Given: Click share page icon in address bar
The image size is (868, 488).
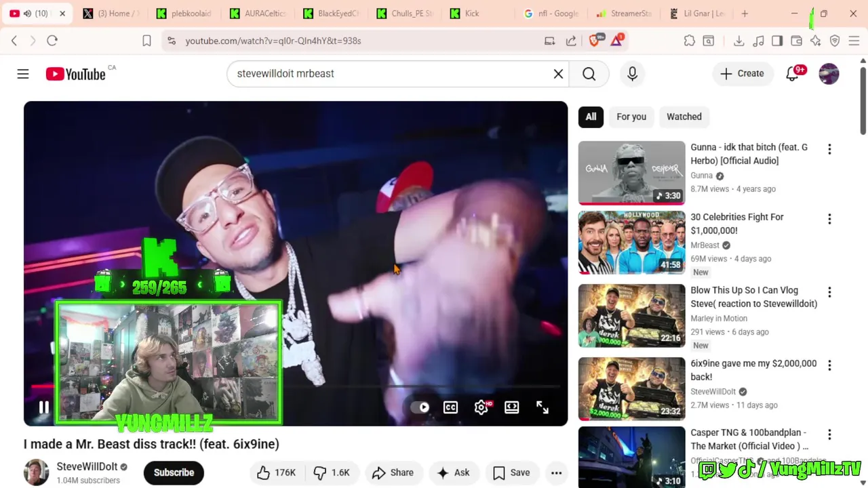Looking at the screenshot, I should 572,41.
